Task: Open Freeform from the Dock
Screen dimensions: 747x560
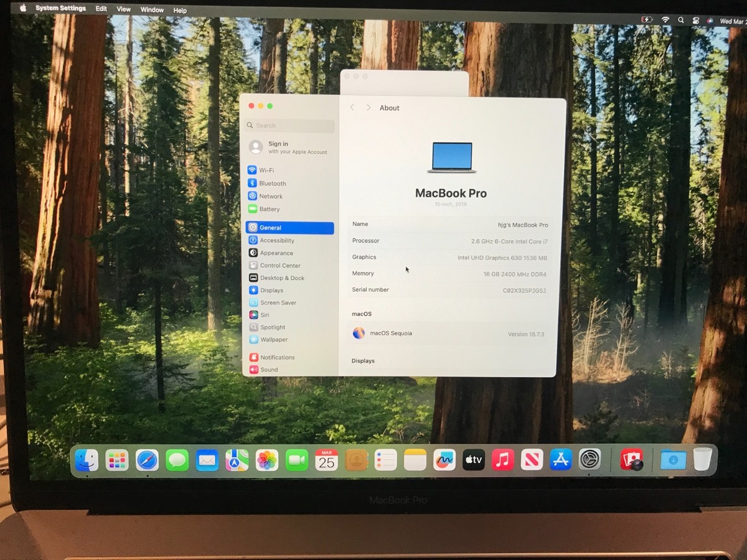Action: (444, 460)
